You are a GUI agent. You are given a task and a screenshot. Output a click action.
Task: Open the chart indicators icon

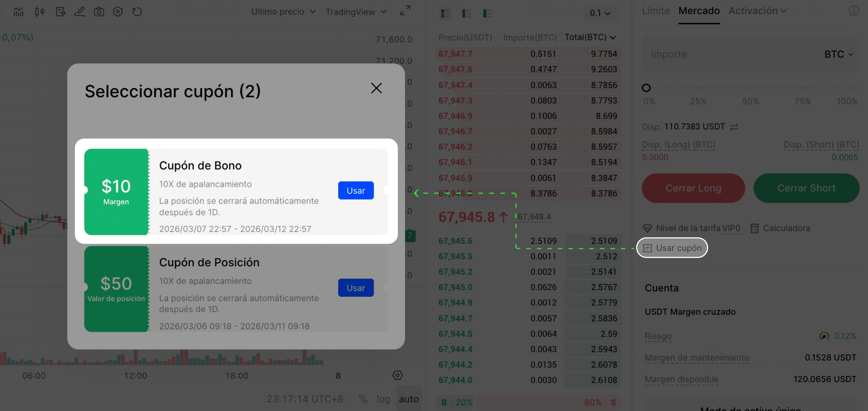click(x=18, y=12)
